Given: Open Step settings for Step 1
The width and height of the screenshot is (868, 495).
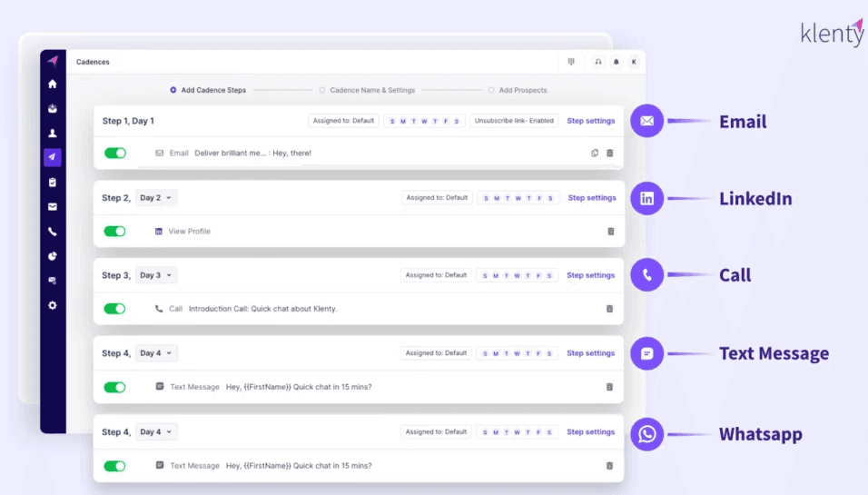Looking at the screenshot, I should coord(591,121).
